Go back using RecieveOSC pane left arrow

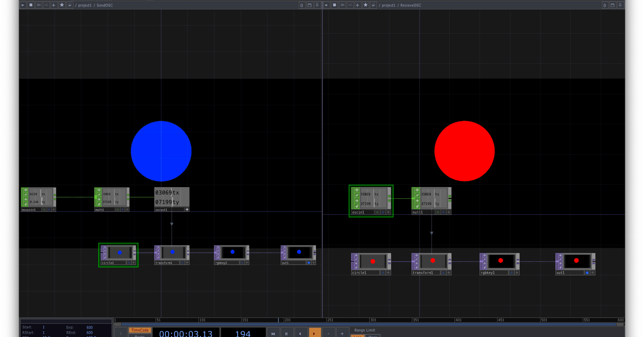point(342,5)
